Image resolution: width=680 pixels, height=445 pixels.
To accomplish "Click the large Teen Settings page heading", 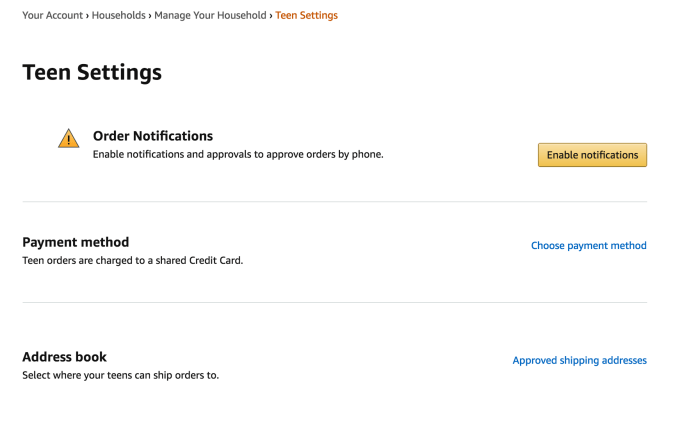I will pos(92,73).
